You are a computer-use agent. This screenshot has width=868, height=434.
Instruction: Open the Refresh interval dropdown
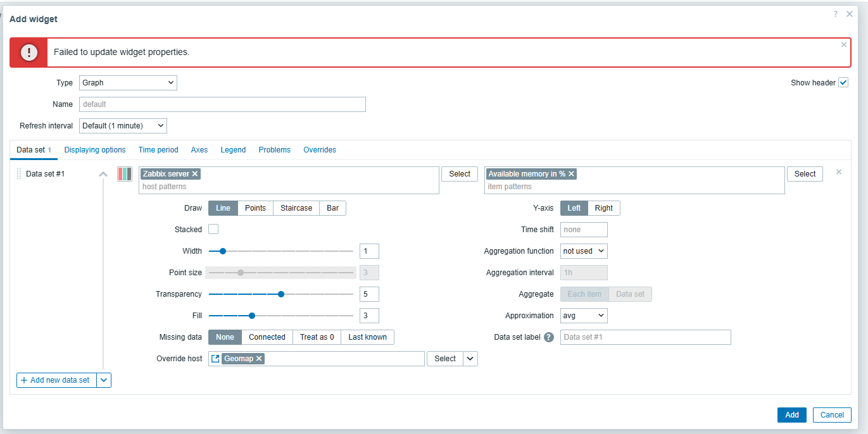(123, 126)
